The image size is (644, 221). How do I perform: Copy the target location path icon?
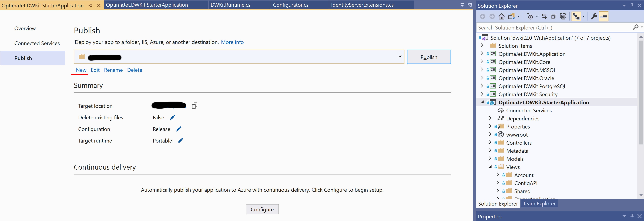coord(194,106)
